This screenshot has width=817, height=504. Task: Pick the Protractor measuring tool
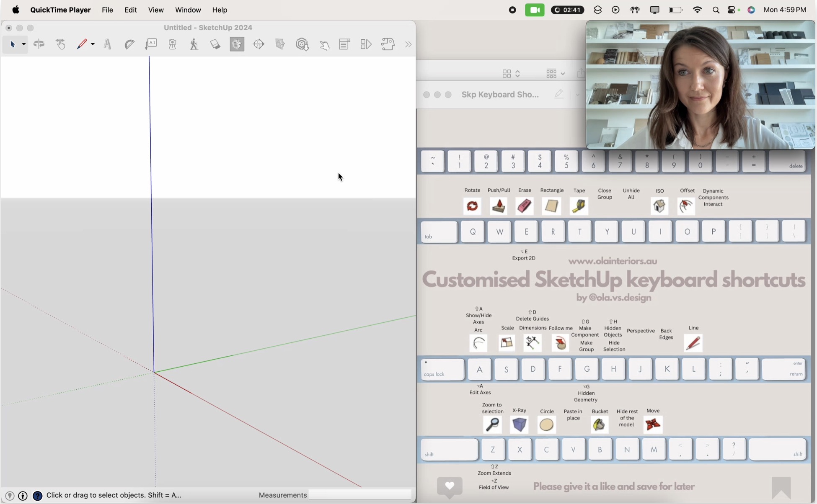129,44
